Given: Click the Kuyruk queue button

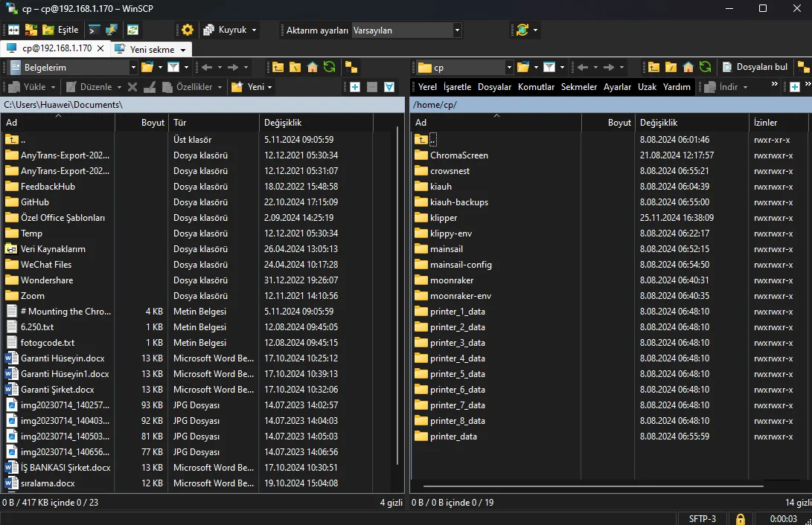Looking at the screenshot, I should (226, 30).
